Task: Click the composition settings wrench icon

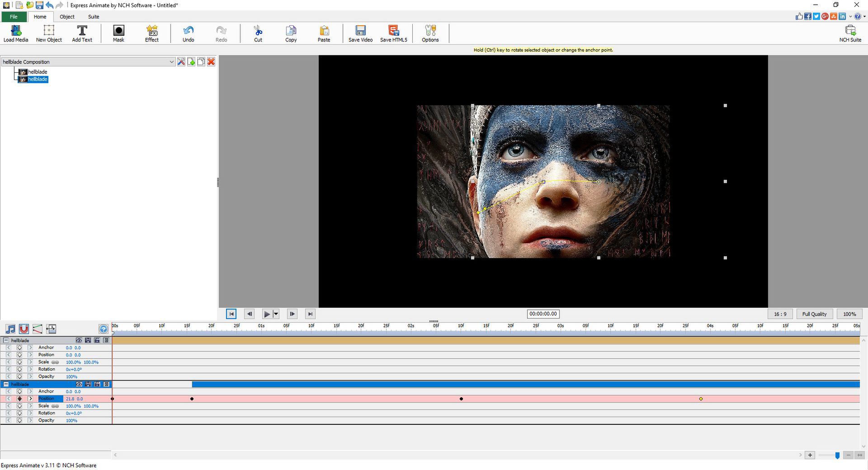Action: [x=181, y=61]
